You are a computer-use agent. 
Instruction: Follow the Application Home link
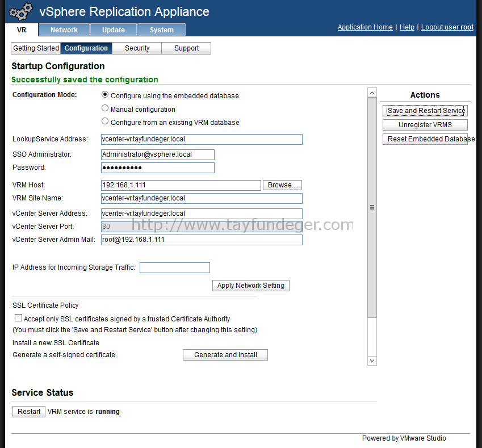tap(365, 27)
